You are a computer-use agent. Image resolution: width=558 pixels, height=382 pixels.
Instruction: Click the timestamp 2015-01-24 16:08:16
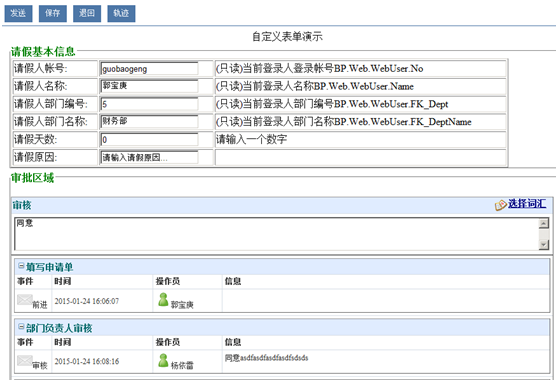coord(86,361)
